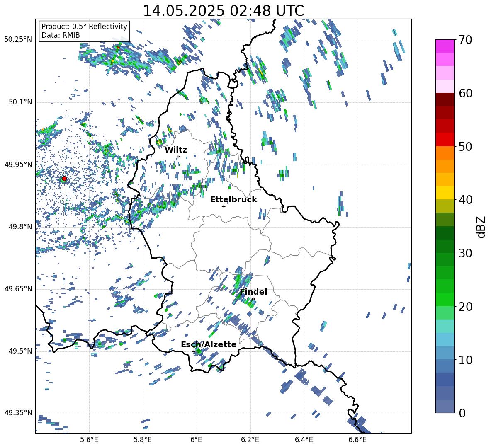Viewport: 491px width, 448px height.
Task: Click the 40 tick label on colorbar
Action: (466, 200)
